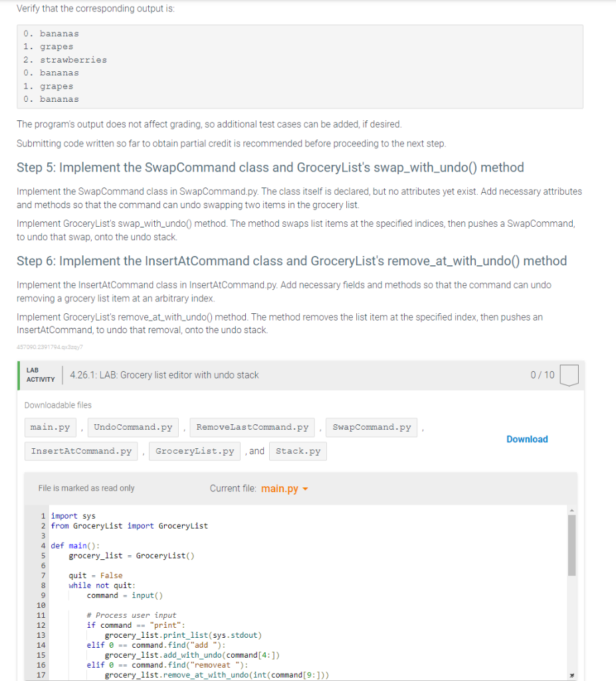The image size is (616, 681).
Task: Open the SwapCommand.py downloadable file
Action: click(x=371, y=428)
